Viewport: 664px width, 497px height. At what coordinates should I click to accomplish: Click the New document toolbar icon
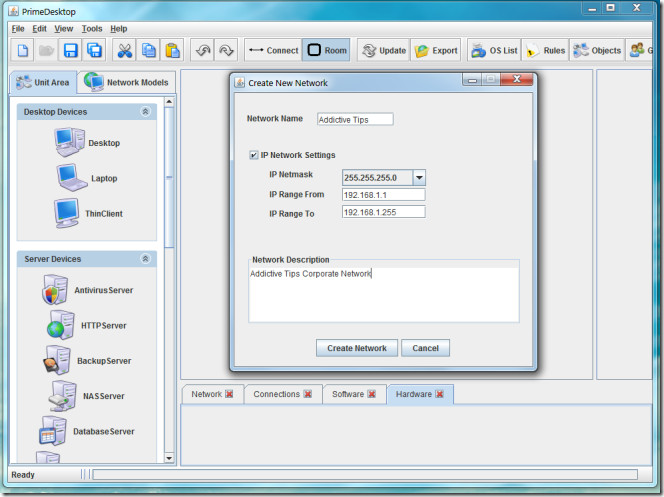(23, 50)
